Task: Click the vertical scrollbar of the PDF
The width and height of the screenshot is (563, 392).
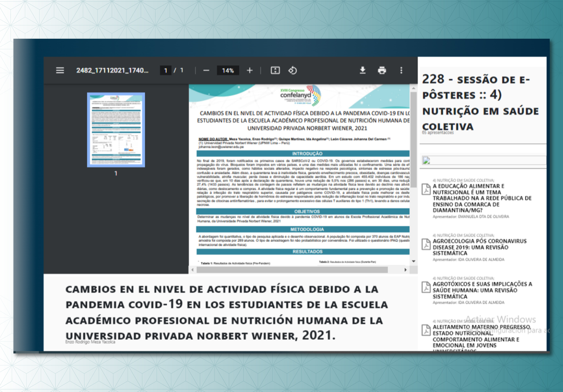Action: (x=413, y=140)
